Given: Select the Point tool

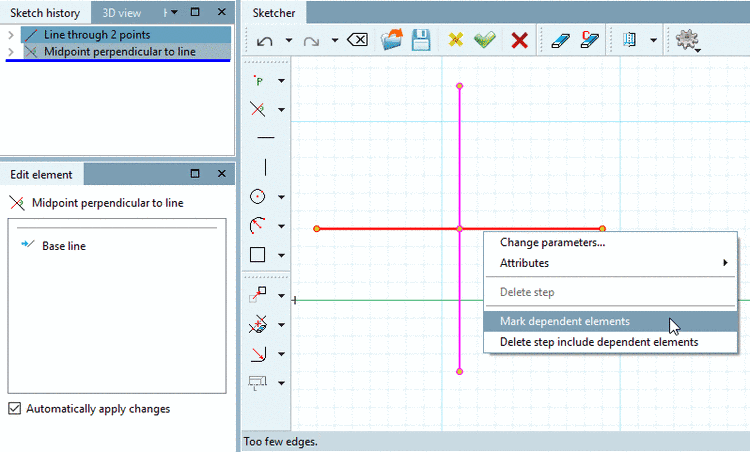Looking at the screenshot, I should coord(258,80).
